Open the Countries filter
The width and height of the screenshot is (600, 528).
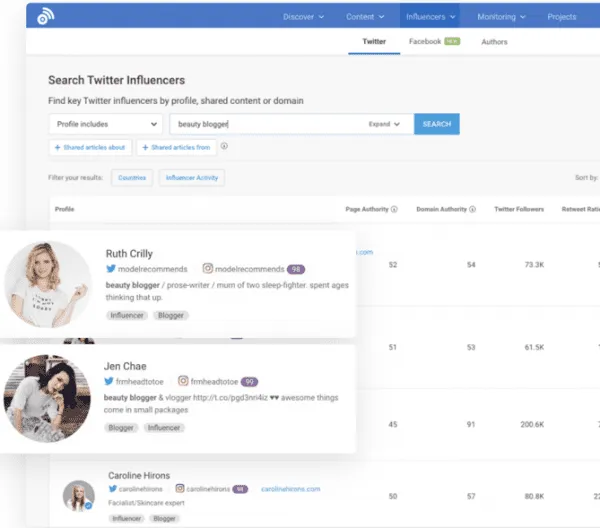click(x=132, y=178)
